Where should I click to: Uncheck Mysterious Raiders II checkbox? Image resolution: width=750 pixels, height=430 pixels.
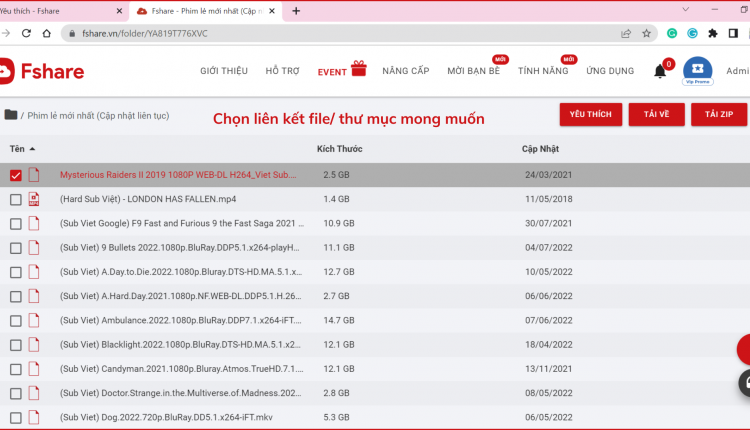pyautogui.click(x=16, y=175)
